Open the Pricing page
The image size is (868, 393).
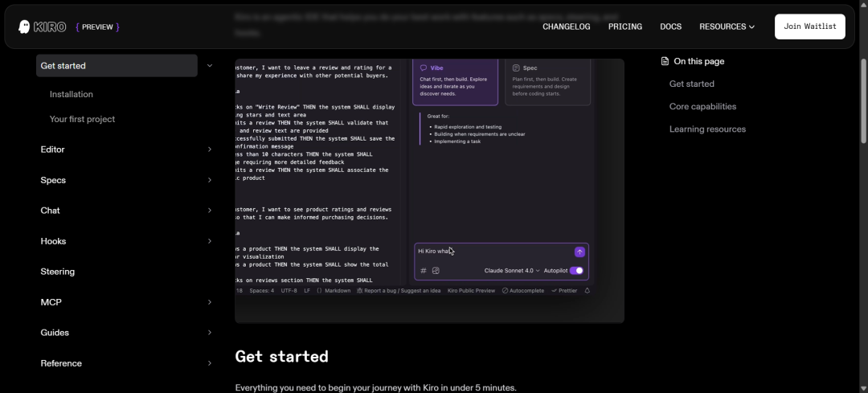pos(625,27)
